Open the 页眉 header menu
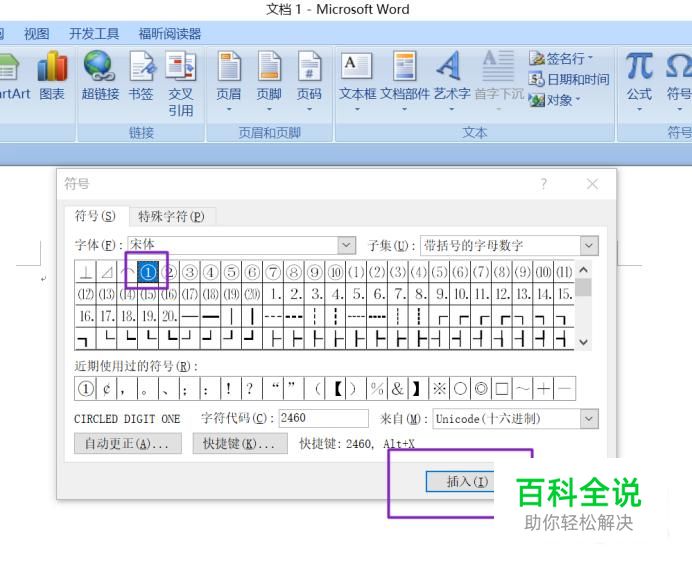This screenshot has height=567, width=692. click(229, 82)
